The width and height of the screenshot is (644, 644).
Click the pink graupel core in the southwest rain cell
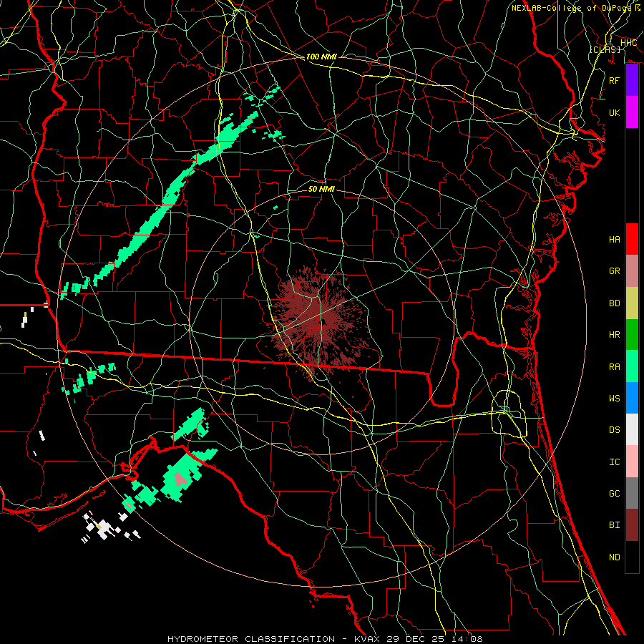180,479
